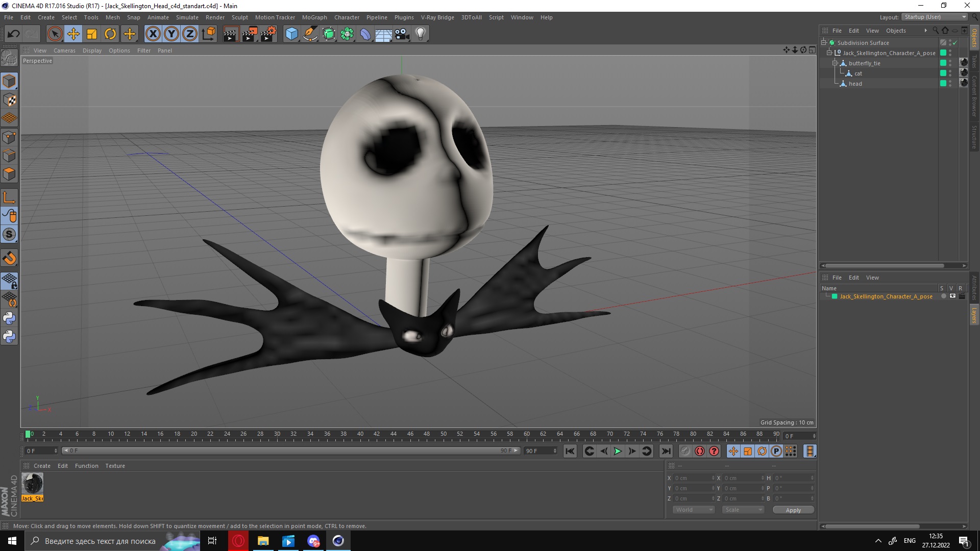The height and width of the screenshot is (551, 980).
Task: Click the coordinate system icon
Action: pyautogui.click(x=209, y=34)
